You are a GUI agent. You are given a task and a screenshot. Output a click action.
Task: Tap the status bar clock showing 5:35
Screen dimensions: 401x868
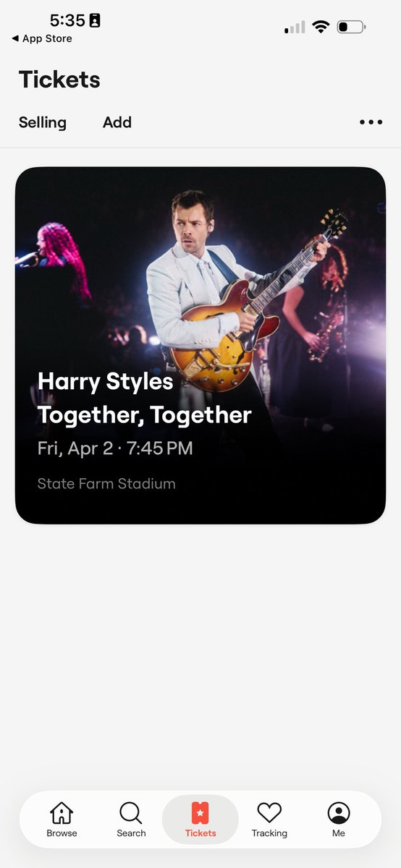67,20
